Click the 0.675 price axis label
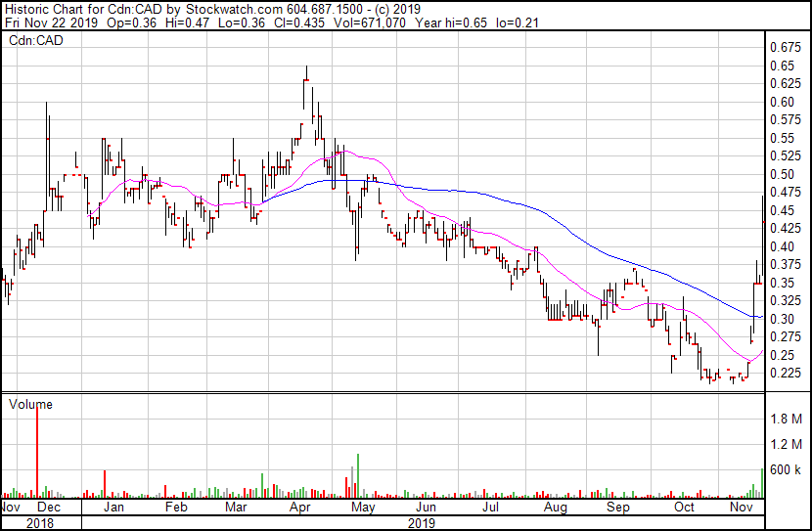 pyautogui.click(x=785, y=48)
